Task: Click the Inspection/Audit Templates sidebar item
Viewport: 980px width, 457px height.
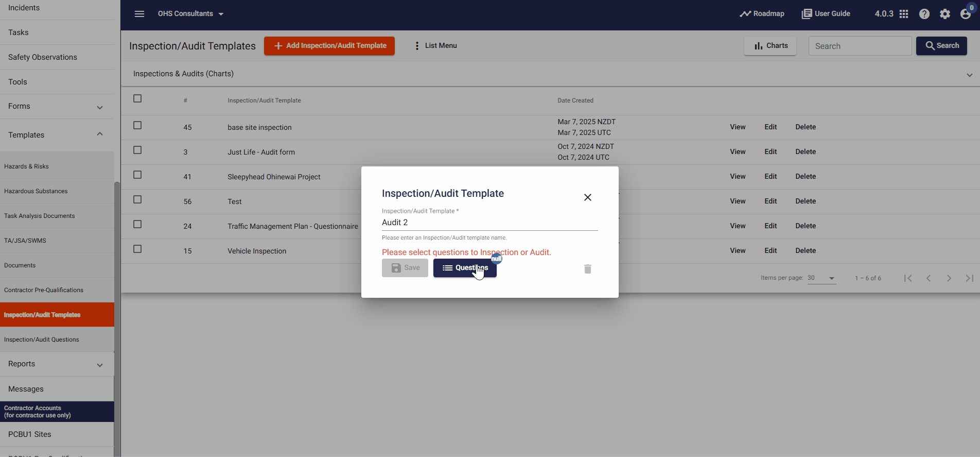Action: coord(57,315)
